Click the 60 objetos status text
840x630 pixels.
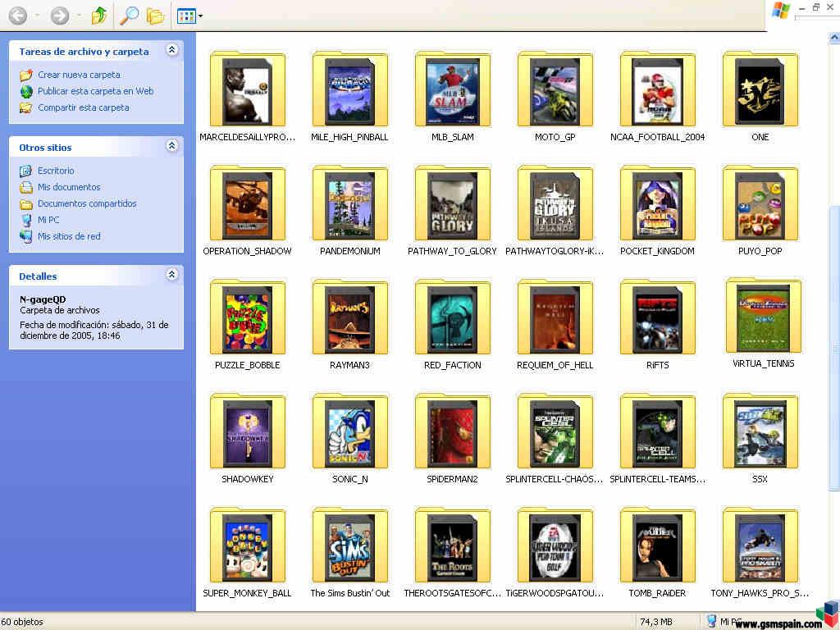click(x=22, y=622)
